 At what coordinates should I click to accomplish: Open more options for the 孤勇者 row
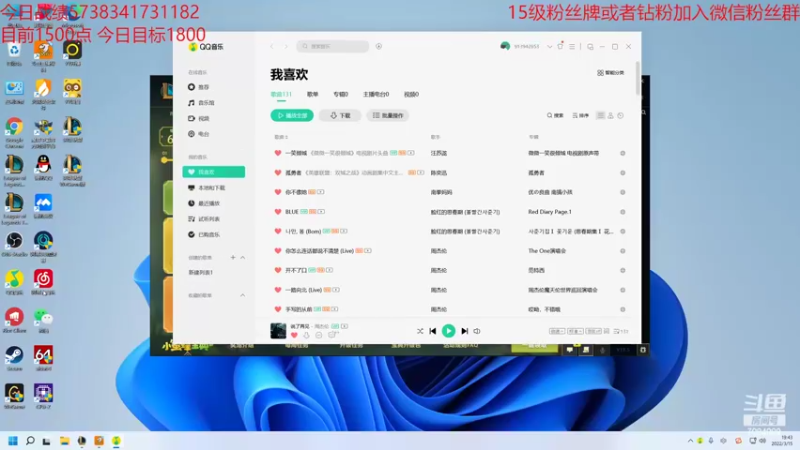(x=622, y=173)
